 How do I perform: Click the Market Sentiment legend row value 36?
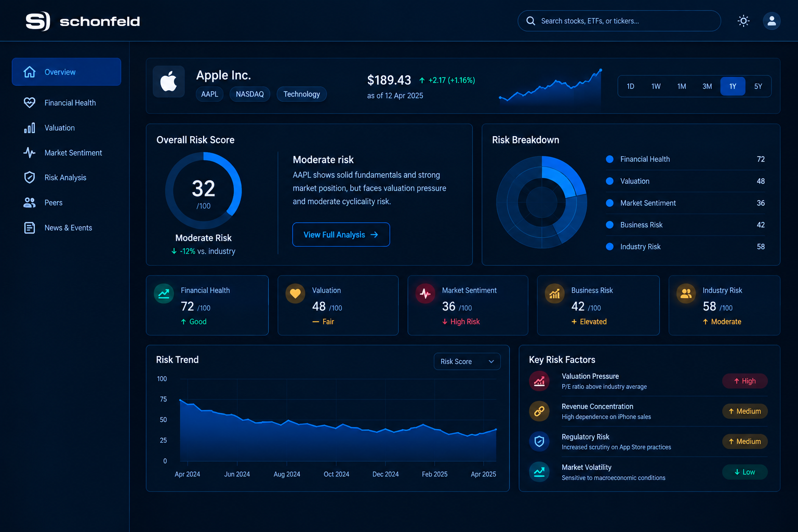pos(761,203)
